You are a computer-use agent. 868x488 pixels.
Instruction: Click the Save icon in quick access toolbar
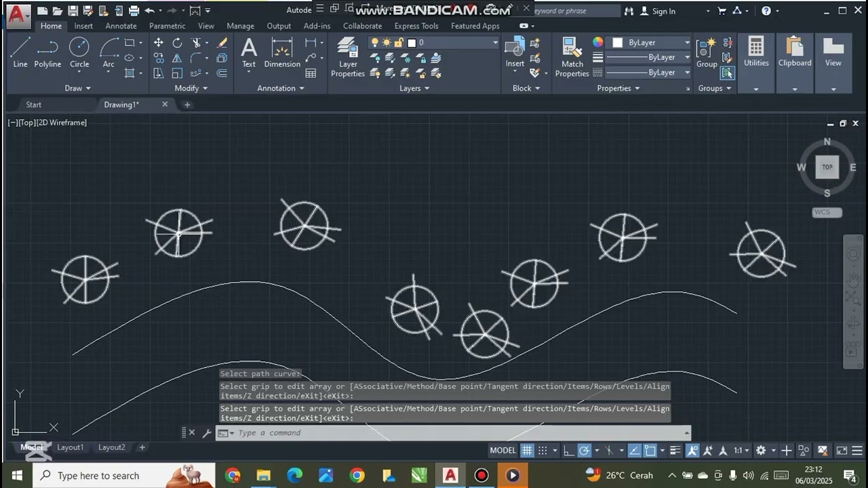coord(73,11)
